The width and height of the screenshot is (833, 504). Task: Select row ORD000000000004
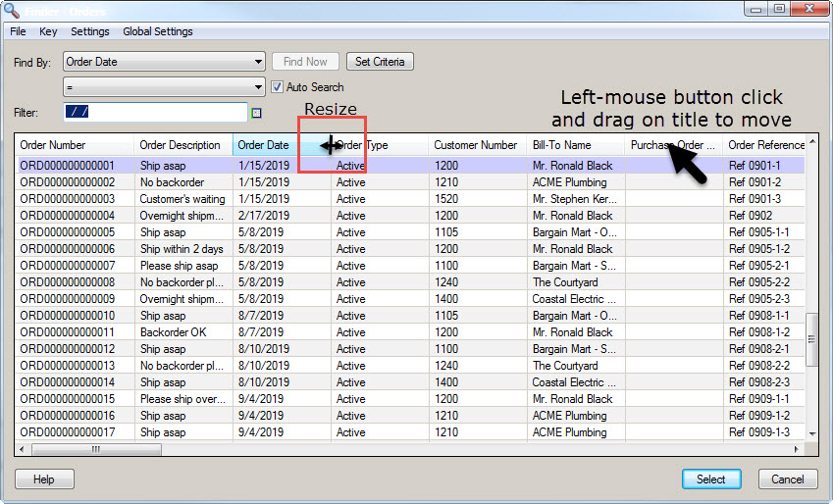pyautogui.click(x=409, y=216)
